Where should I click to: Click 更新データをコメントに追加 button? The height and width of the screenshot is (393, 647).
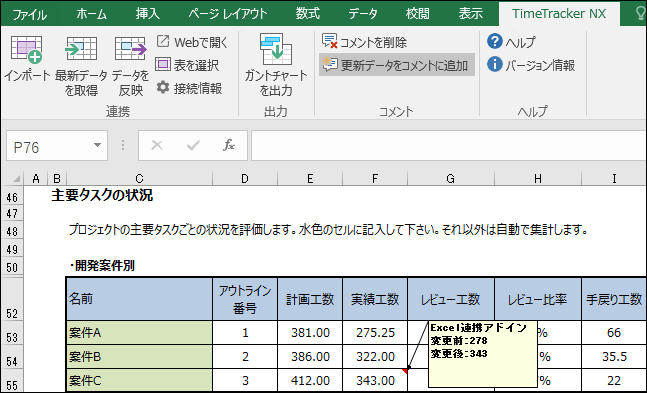coord(397,65)
